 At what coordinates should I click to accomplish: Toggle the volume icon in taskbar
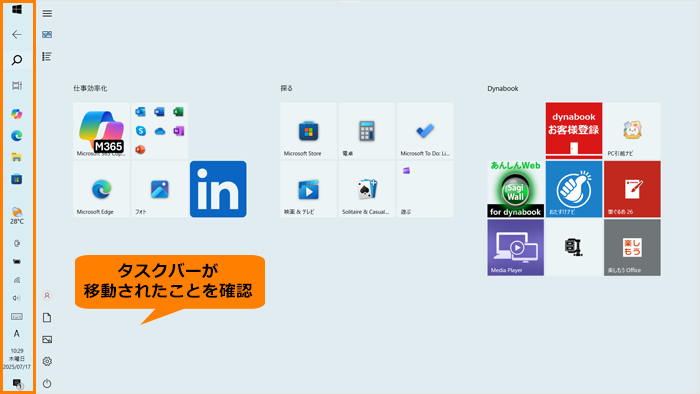click(x=17, y=298)
